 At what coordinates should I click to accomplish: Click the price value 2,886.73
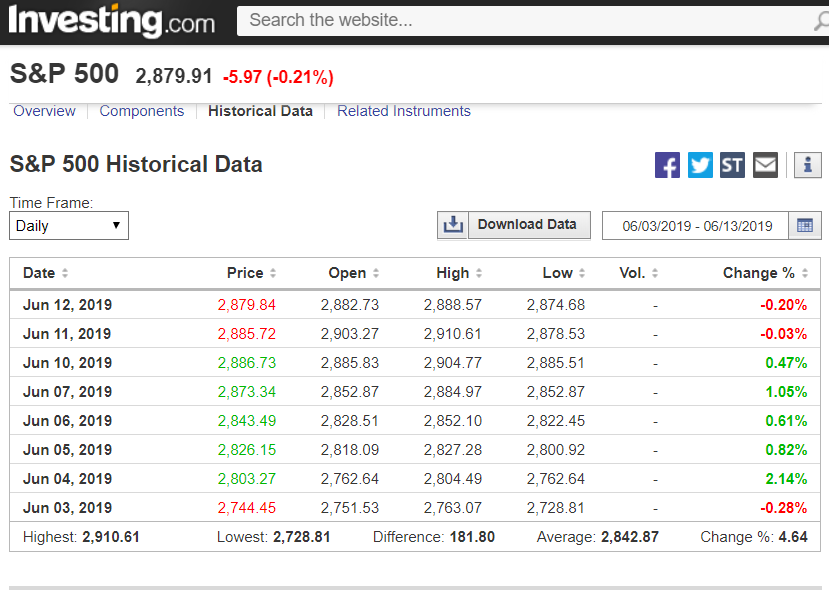coord(246,363)
